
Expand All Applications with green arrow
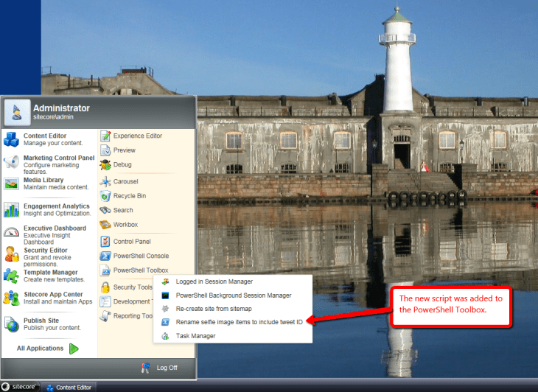(x=73, y=349)
